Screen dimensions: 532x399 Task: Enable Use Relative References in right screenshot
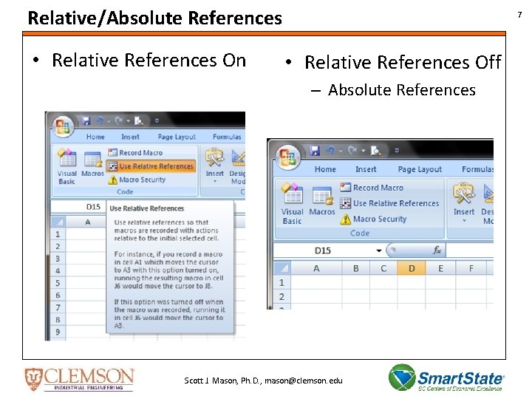click(x=389, y=203)
